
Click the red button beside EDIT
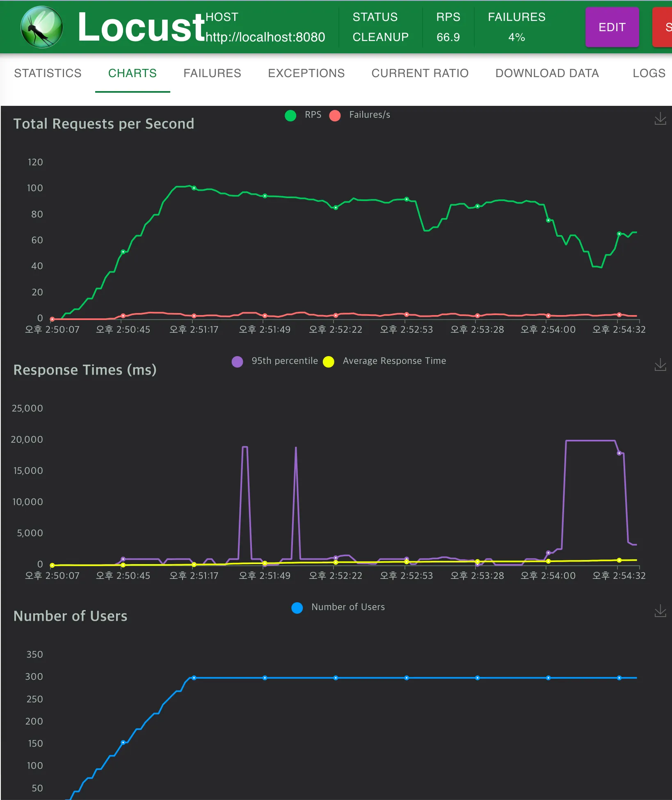(x=663, y=27)
